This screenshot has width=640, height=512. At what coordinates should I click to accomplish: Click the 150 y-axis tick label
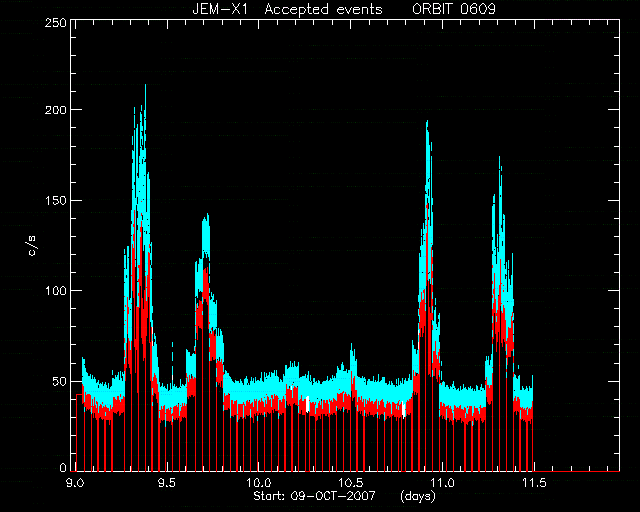pyautogui.click(x=56, y=200)
